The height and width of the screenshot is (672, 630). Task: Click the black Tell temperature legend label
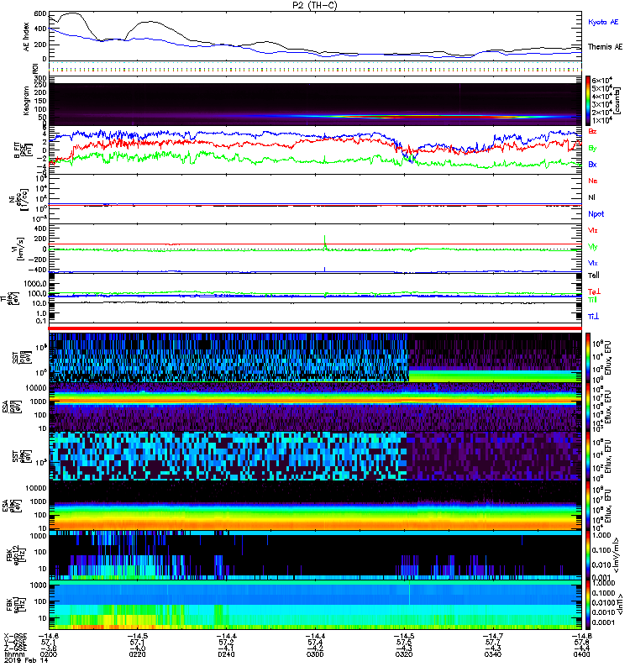point(594,276)
